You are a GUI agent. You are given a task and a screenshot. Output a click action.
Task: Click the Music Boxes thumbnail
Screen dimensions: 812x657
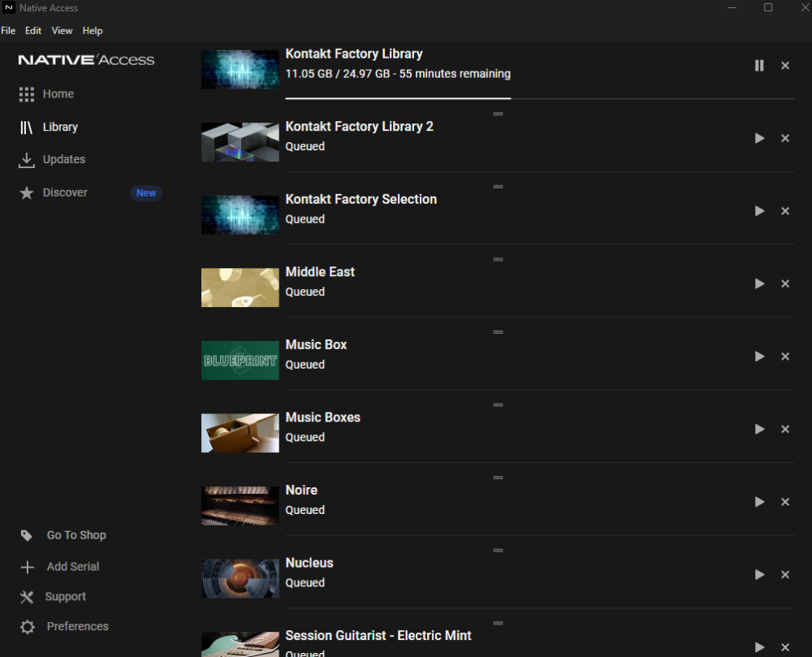pyautogui.click(x=240, y=433)
